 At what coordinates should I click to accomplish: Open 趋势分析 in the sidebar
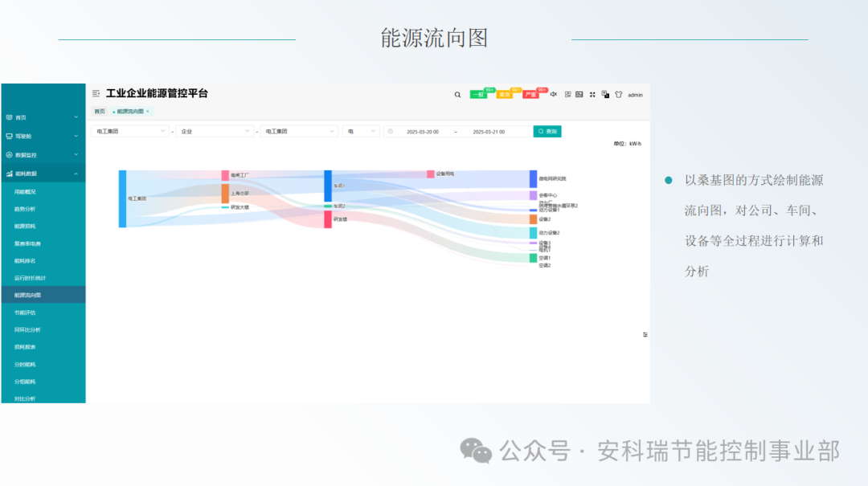[43, 209]
